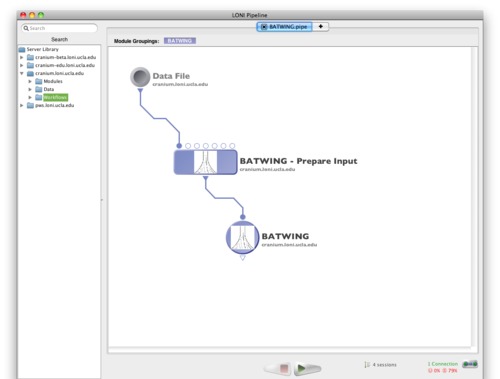The height and width of the screenshot is (379, 500).
Task: Expand the cranium-beta.loni.ucla.edu server
Action: point(22,57)
